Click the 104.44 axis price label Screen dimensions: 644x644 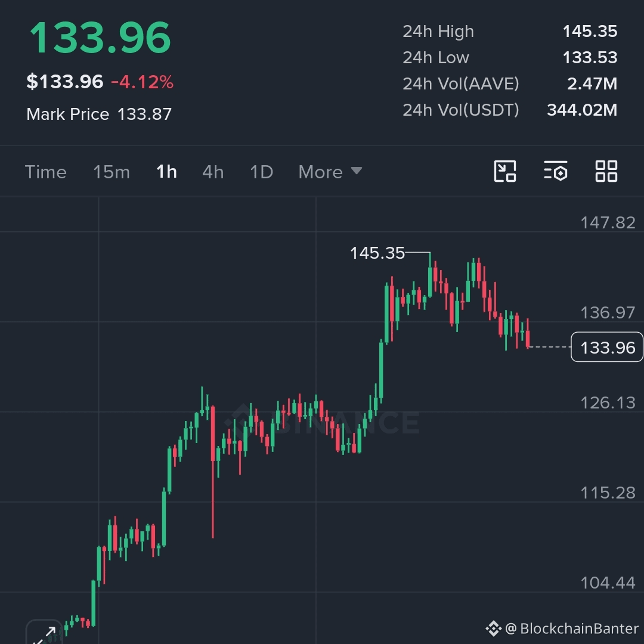pos(608,583)
